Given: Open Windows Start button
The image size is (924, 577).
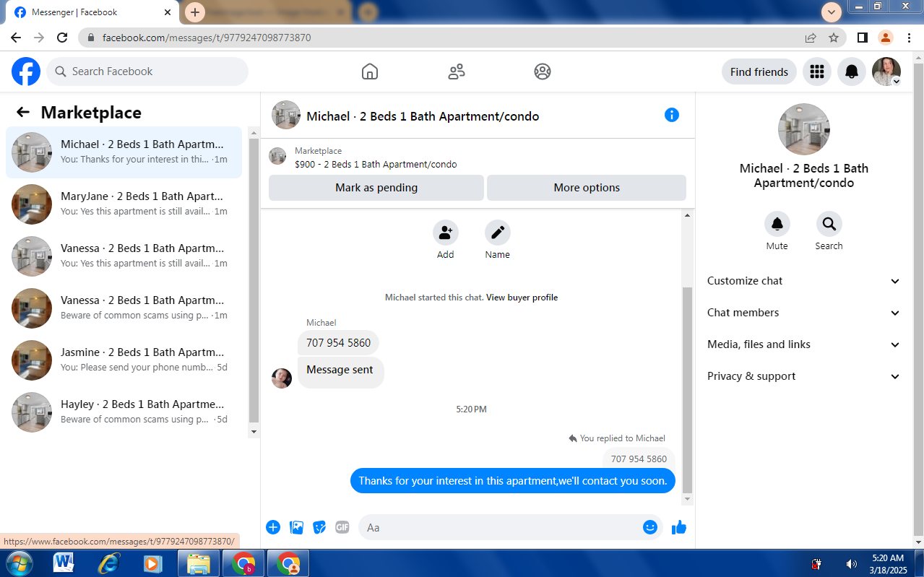Looking at the screenshot, I should click(x=19, y=563).
